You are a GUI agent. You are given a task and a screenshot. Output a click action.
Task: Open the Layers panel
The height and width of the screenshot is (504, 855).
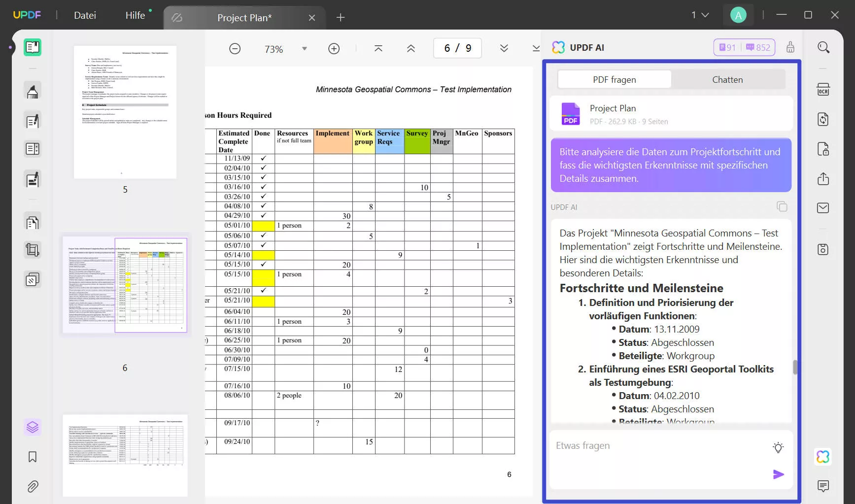tap(33, 427)
